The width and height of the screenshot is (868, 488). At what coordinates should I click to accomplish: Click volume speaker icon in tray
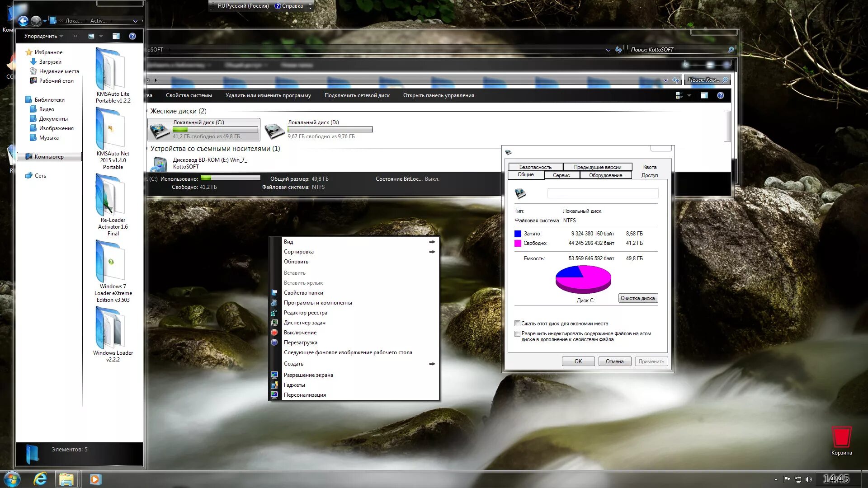click(x=809, y=479)
